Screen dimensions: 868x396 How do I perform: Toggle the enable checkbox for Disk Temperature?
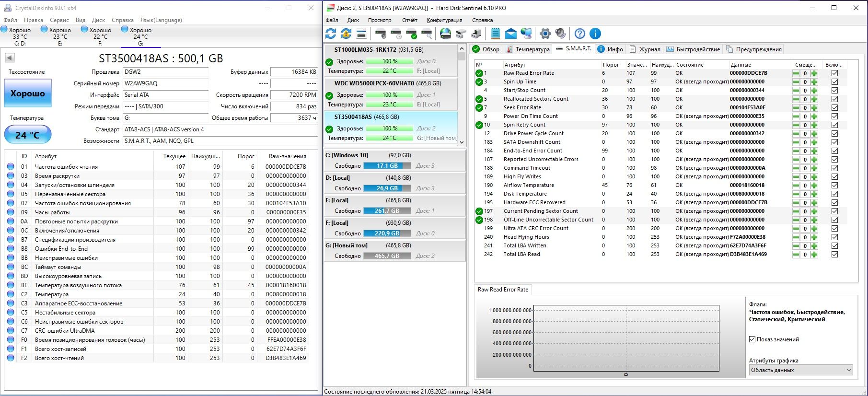coord(834,194)
